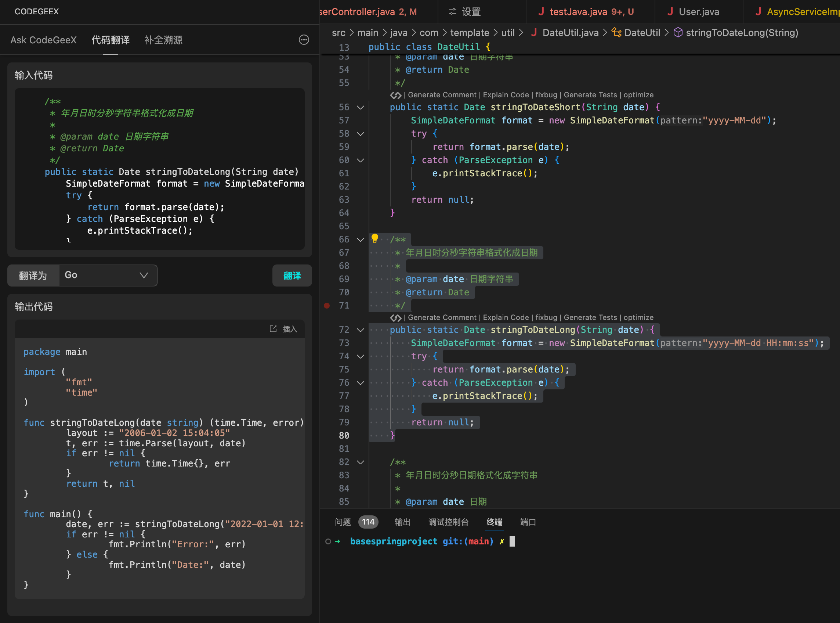This screenshot has height=623, width=840.
Task: Click inside the 输出代码 Go output code area
Action: (x=159, y=468)
